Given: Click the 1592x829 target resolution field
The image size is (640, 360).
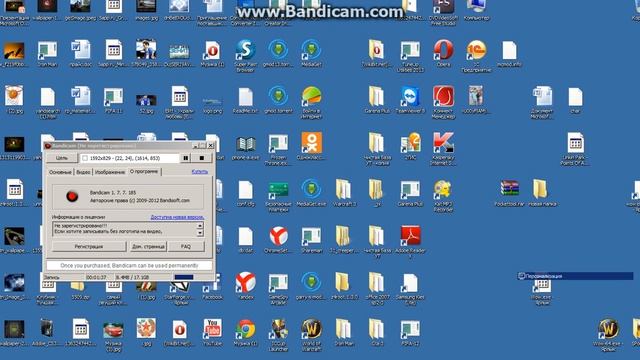Looking at the screenshot, I should (x=129, y=158).
